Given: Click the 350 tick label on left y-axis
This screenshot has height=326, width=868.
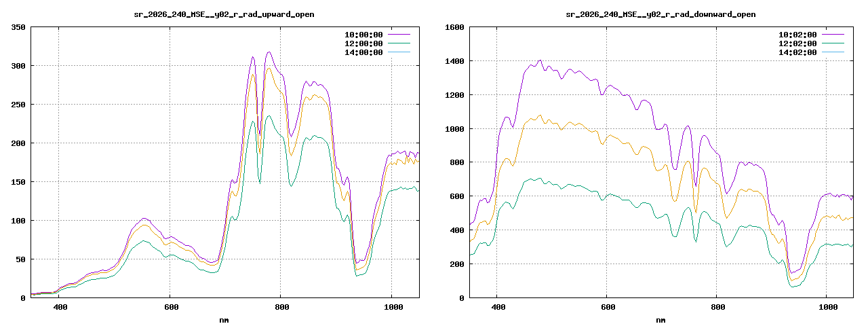Looking at the screenshot, I should pyautogui.click(x=18, y=27).
